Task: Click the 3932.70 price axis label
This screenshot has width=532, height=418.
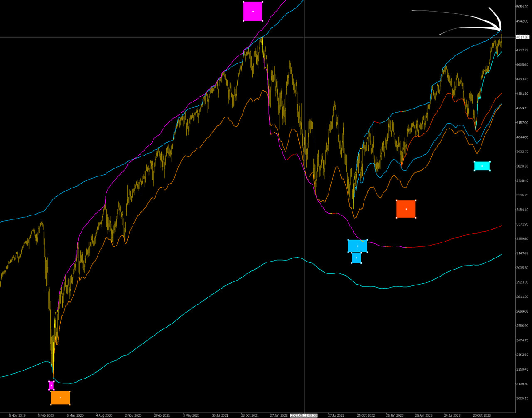Action: [x=523, y=152]
